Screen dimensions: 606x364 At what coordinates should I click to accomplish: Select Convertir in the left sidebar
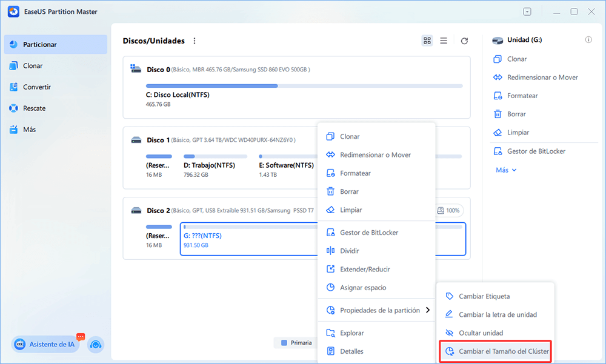[x=36, y=87]
